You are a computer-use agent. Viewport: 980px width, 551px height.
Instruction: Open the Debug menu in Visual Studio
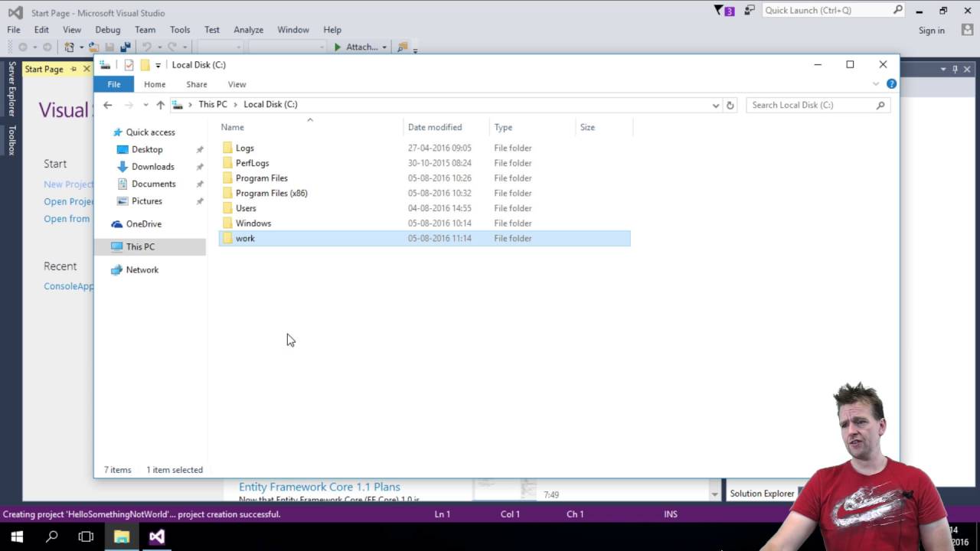pos(107,30)
